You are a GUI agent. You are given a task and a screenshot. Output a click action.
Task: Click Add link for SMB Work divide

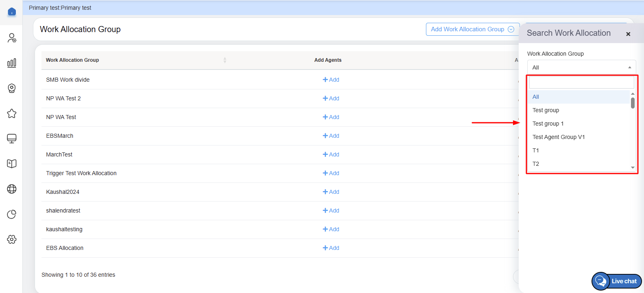pyautogui.click(x=331, y=80)
